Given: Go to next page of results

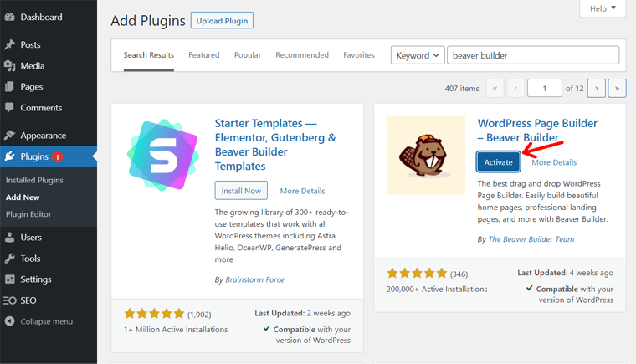Looking at the screenshot, I should click(596, 88).
